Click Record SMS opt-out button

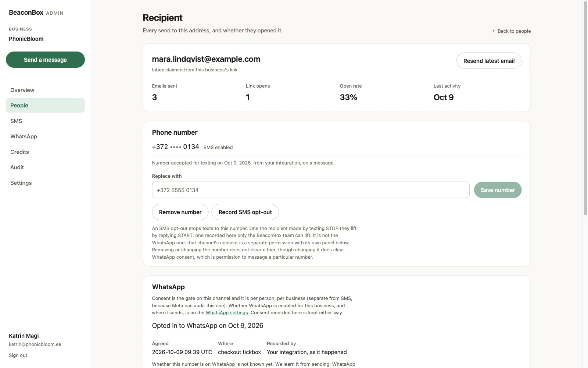click(x=245, y=212)
